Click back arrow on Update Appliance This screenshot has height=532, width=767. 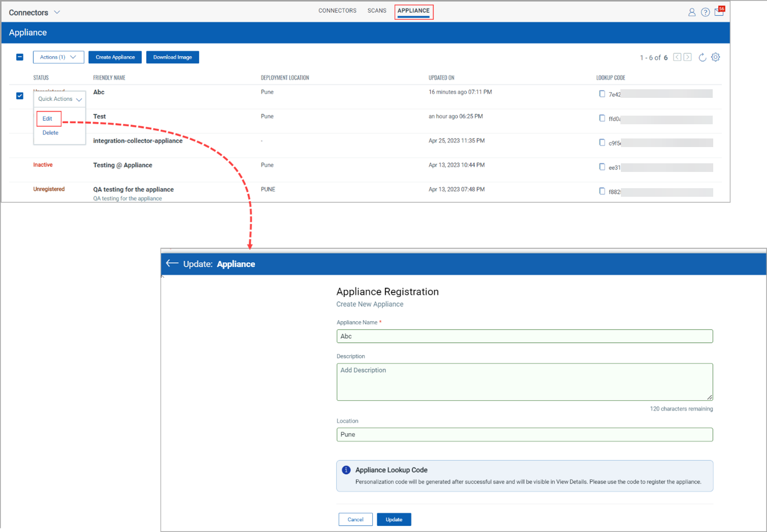click(172, 263)
